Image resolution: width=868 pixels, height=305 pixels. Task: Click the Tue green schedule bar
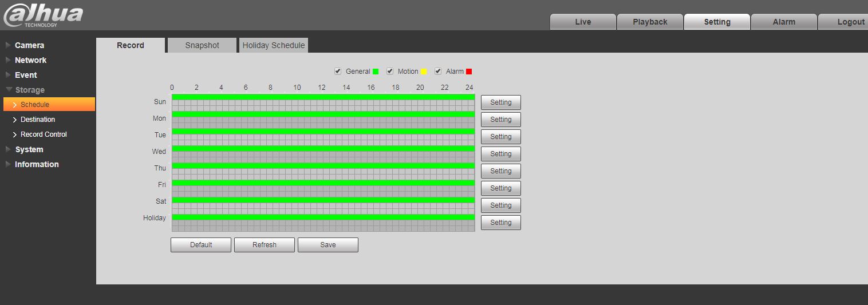click(323, 131)
